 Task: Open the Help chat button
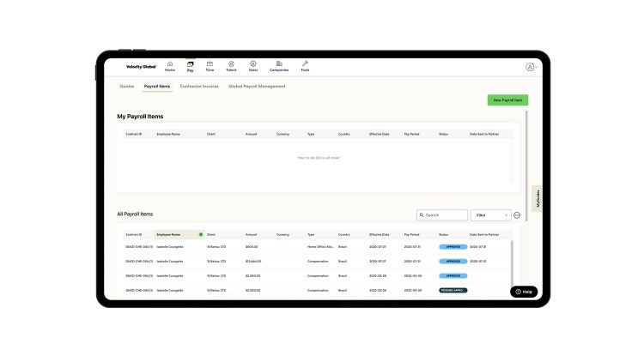(x=524, y=292)
